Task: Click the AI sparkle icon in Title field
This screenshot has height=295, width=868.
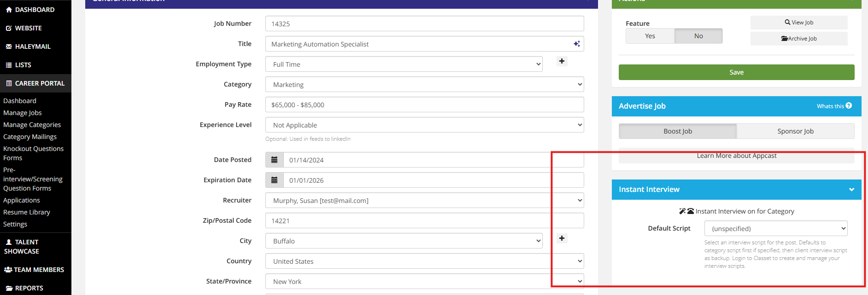Action: click(576, 44)
